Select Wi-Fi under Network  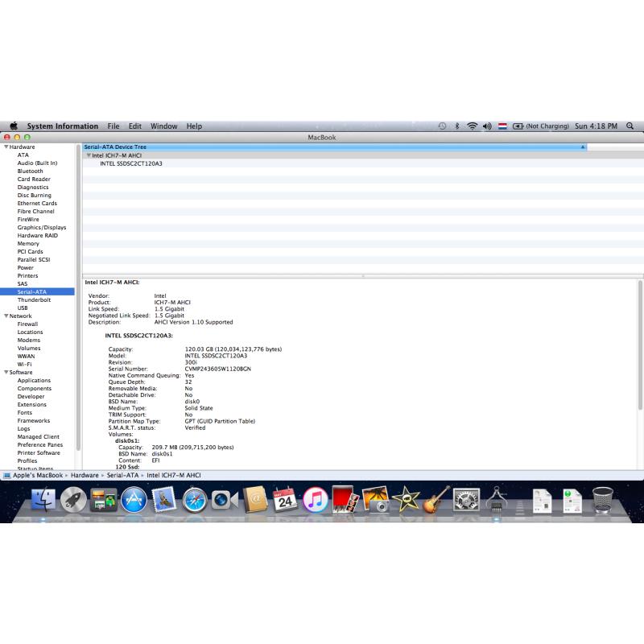point(24,364)
